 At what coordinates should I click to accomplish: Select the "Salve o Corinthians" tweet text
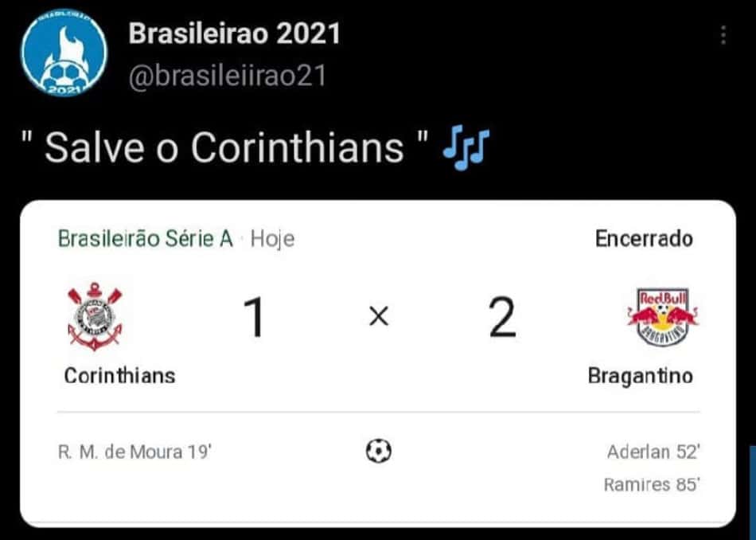(x=225, y=147)
